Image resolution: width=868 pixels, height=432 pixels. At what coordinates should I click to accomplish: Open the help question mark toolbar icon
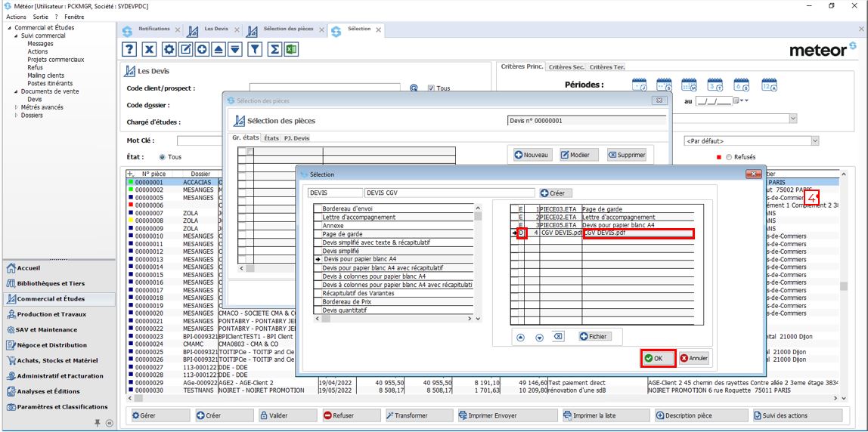129,49
